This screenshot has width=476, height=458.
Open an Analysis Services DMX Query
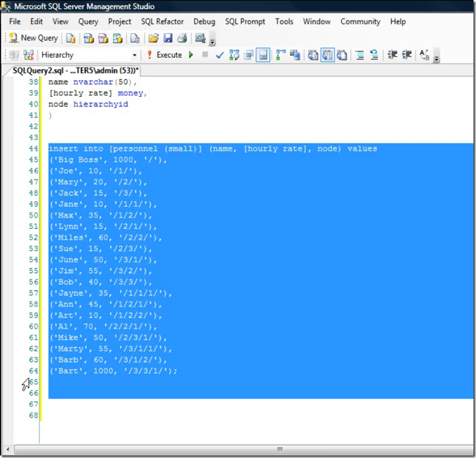point(103,38)
